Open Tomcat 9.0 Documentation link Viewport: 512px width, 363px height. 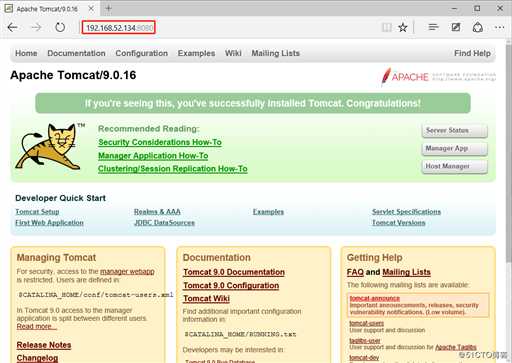(x=234, y=272)
